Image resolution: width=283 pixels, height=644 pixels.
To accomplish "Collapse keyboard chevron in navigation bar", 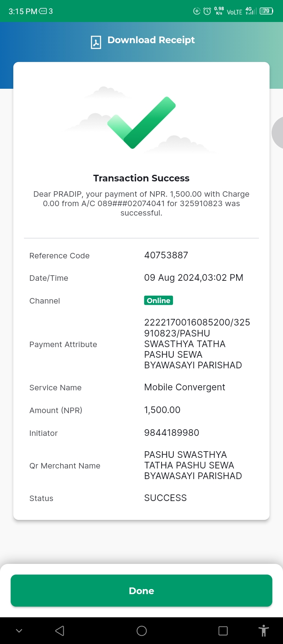I will pyautogui.click(x=19, y=631).
